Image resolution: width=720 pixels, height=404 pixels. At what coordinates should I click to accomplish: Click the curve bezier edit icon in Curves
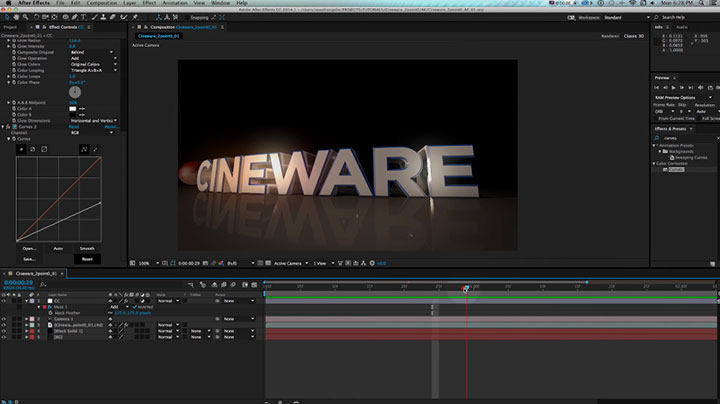point(84,149)
